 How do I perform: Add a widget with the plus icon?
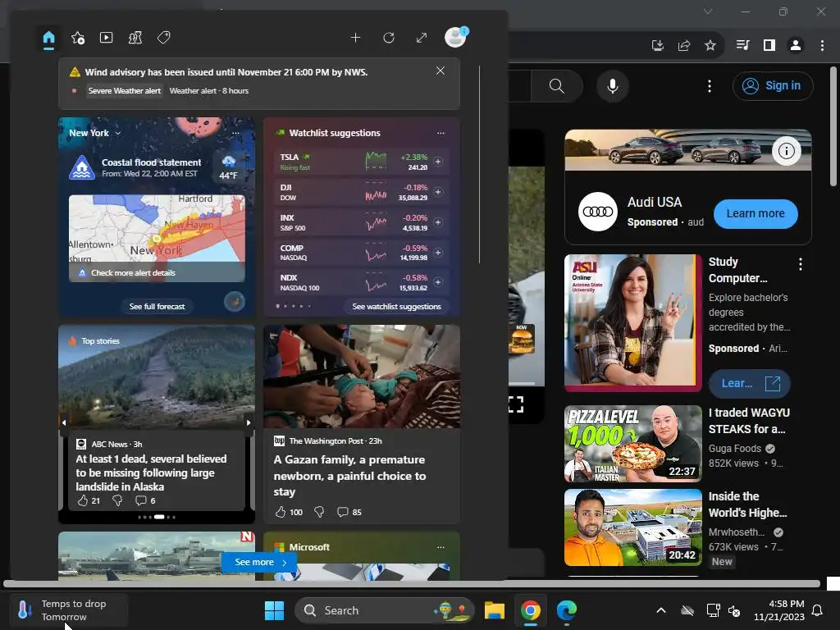(355, 38)
